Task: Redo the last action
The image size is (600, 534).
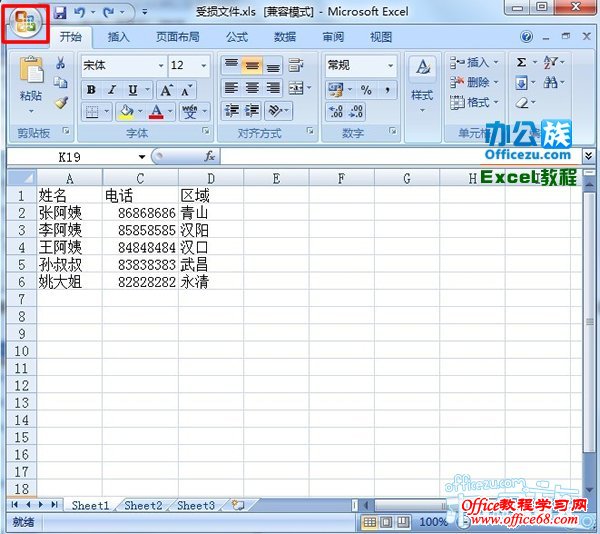Action: pos(109,13)
